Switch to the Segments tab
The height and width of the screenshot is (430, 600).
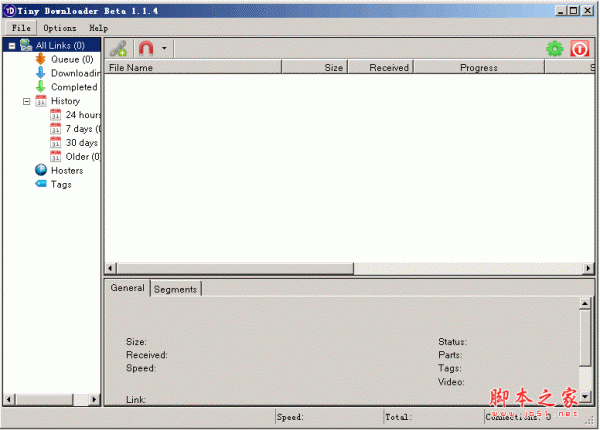pos(175,290)
